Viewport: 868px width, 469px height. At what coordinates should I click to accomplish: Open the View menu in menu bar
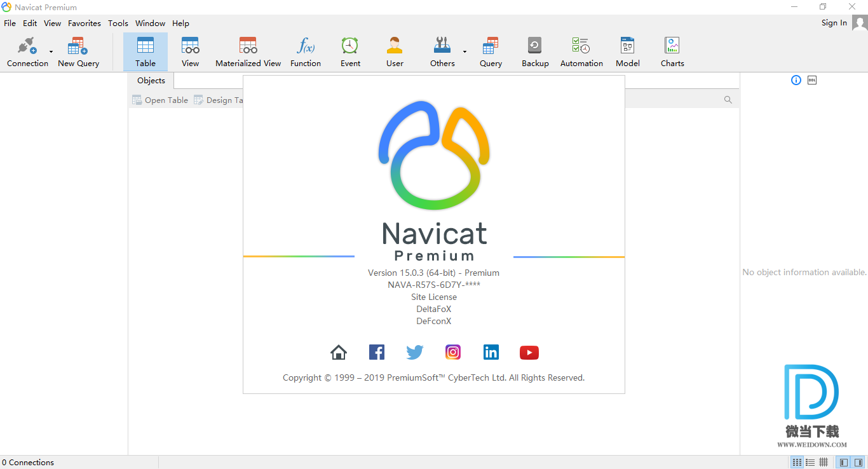[53, 23]
